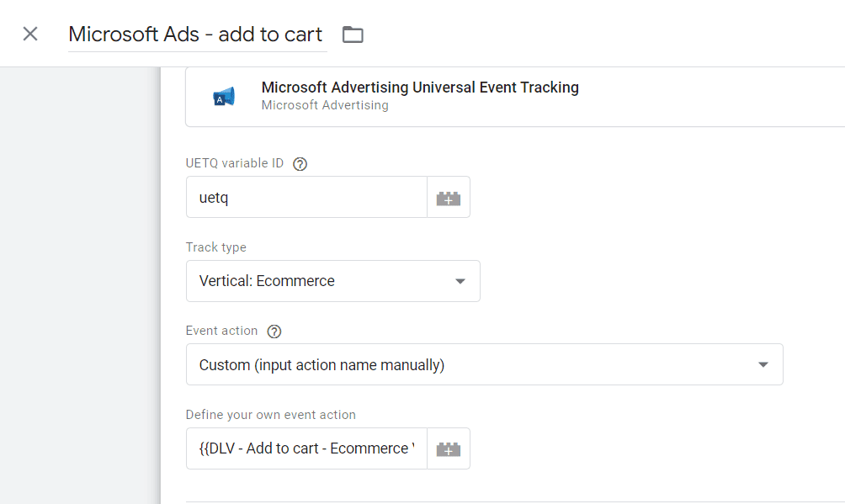Click the Event action dropdown chevron
Image resolution: width=845 pixels, height=504 pixels.
[x=763, y=363]
